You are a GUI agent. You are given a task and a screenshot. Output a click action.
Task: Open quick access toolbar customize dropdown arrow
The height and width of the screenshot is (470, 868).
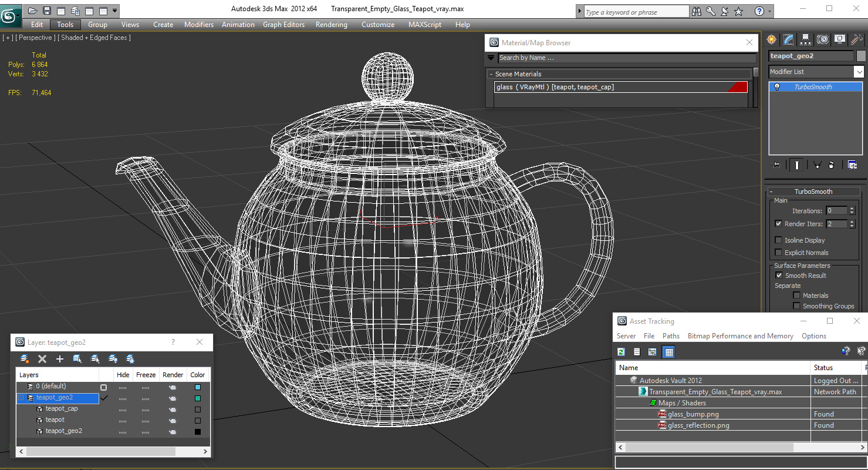point(115,11)
